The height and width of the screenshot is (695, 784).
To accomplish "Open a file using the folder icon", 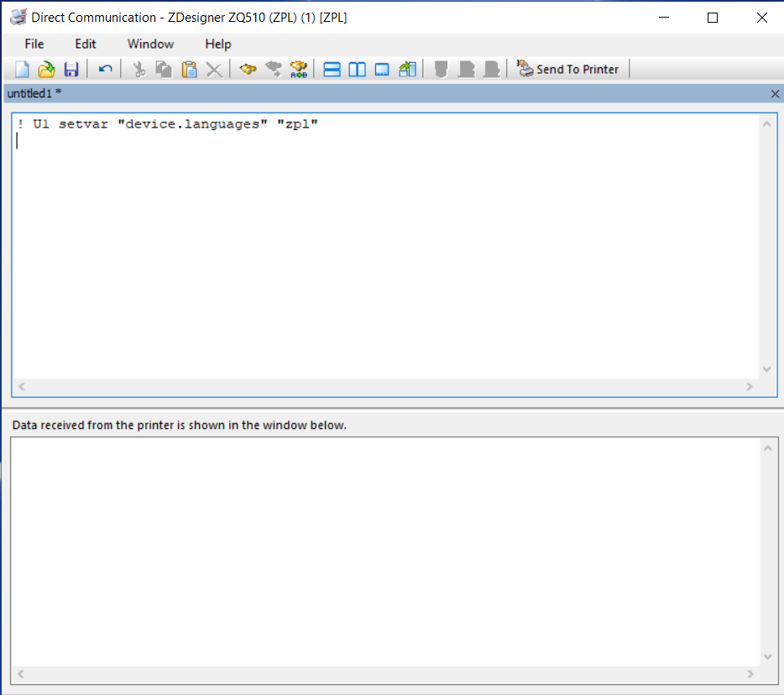I will point(47,70).
